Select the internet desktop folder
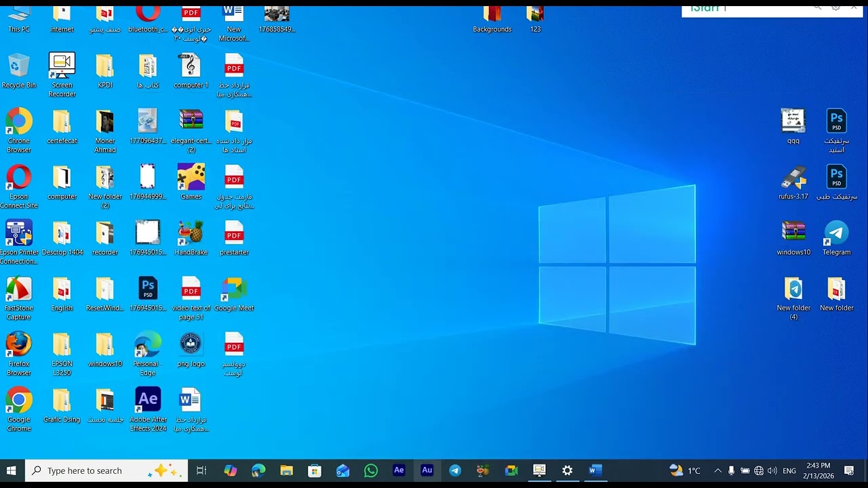 click(x=62, y=20)
